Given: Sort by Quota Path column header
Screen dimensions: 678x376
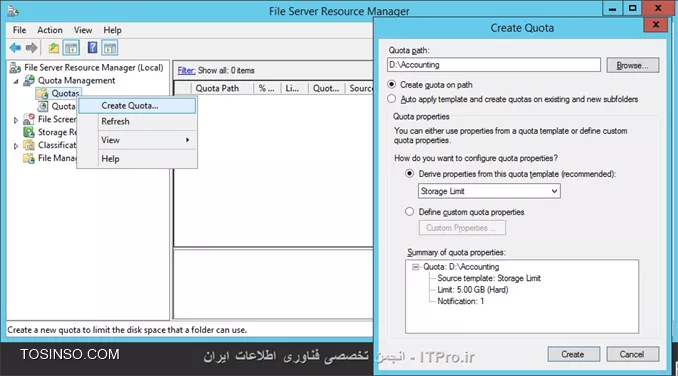Looking at the screenshot, I should pos(222,88).
